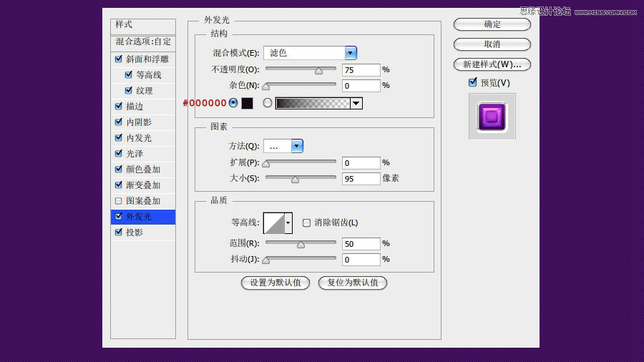
Task: Open the 方法(Q) dropdown
Action: pyautogui.click(x=283, y=146)
